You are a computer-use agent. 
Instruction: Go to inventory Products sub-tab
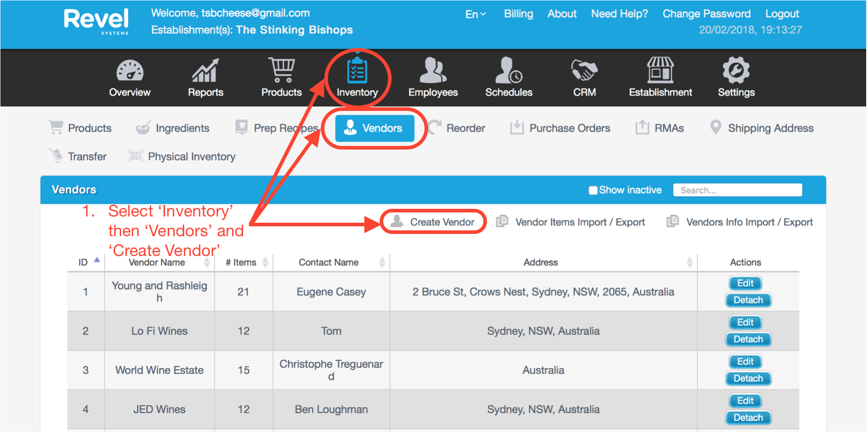pos(80,128)
